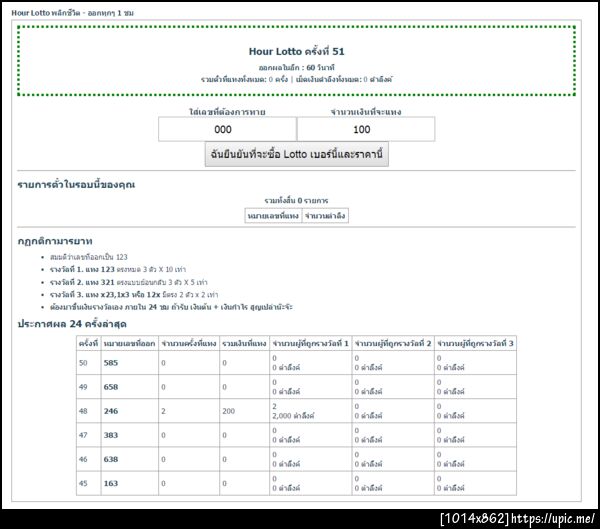Click round number 46 in results table
600x529 pixels.
(x=83, y=459)
